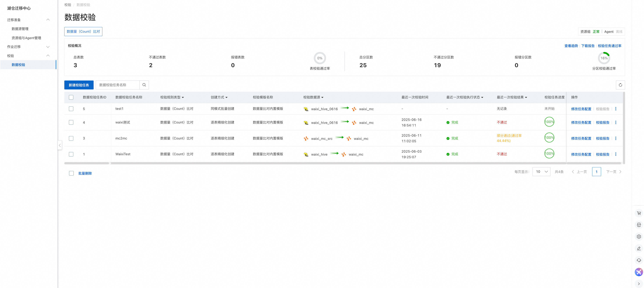The height and width of the screenshot is (288, 644).
Task: Open 校验报告 for WaixiTest task
Action: click(602, 154)
